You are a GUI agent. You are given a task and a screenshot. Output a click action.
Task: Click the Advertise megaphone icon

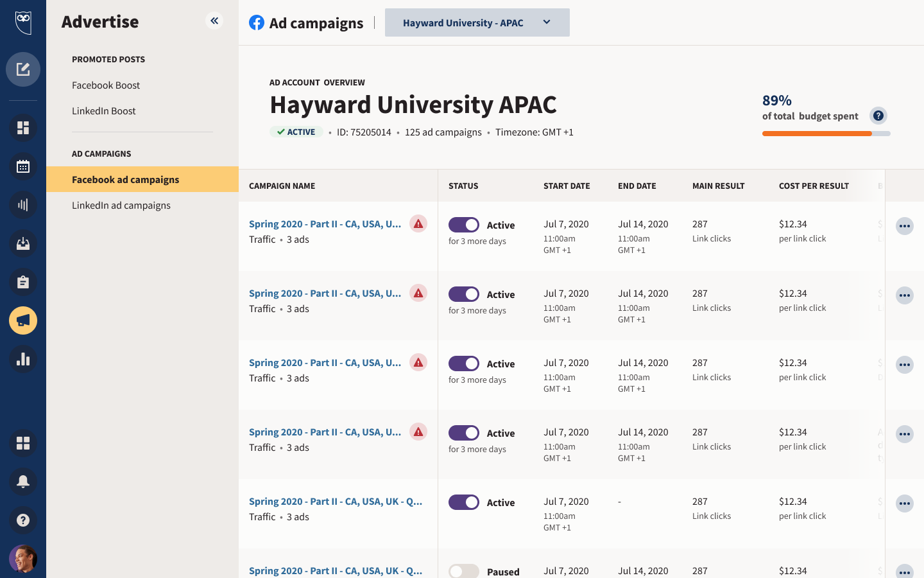[x=23, y=320]
